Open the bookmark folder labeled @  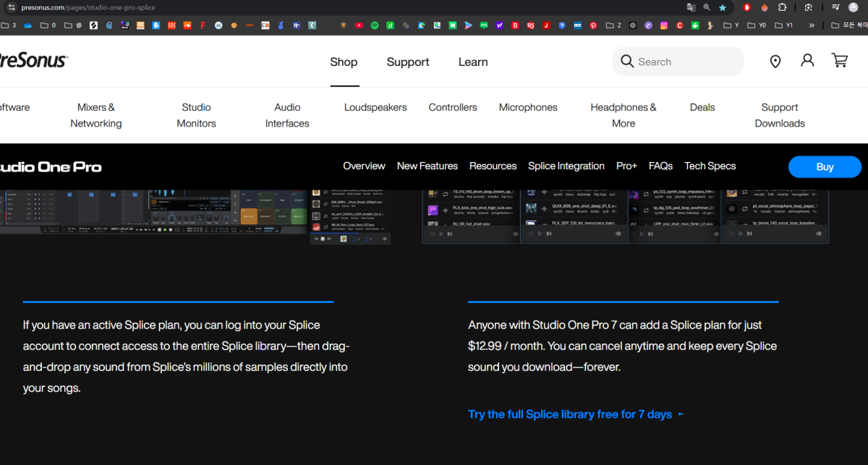pyautogui.click(x=72, y=25)
